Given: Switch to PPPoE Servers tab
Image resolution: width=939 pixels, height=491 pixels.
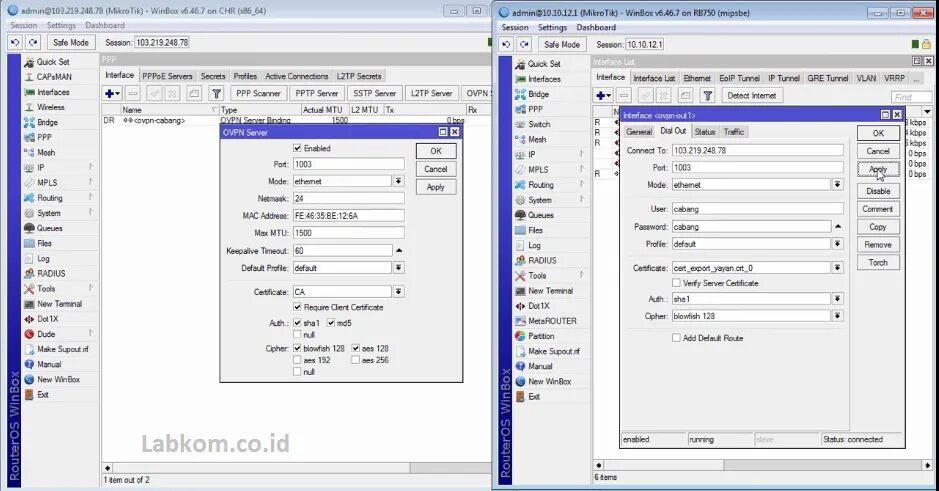Looking at the screenshot, I should (167, 76).
